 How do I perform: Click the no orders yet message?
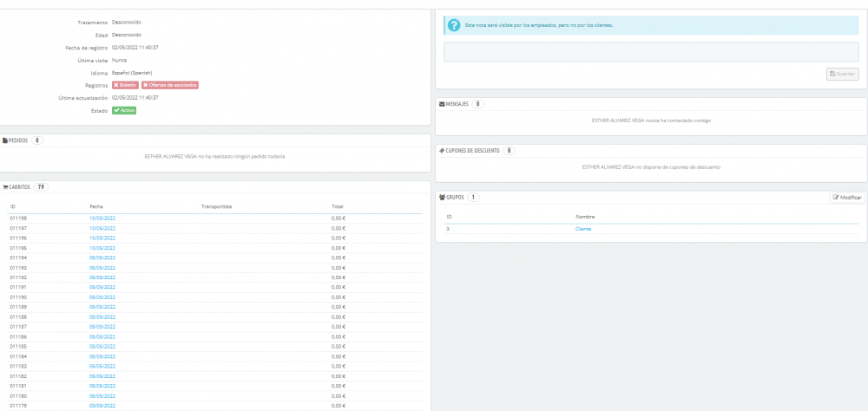click(x=214, y=157)
